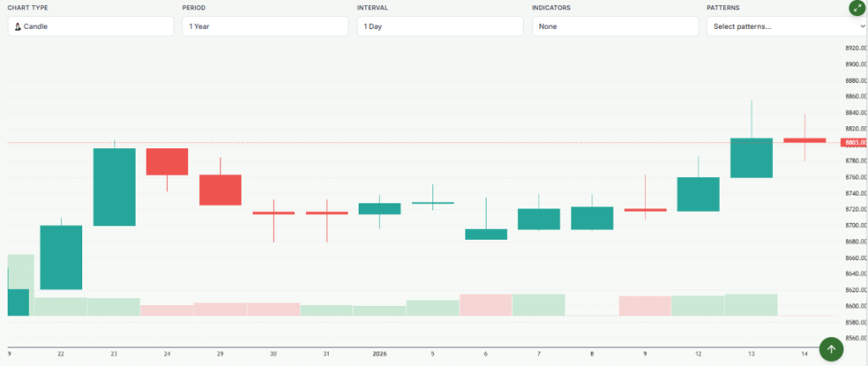Click the red volume bar for date 6
The image size is (868, 366).
tap(486, 305)
